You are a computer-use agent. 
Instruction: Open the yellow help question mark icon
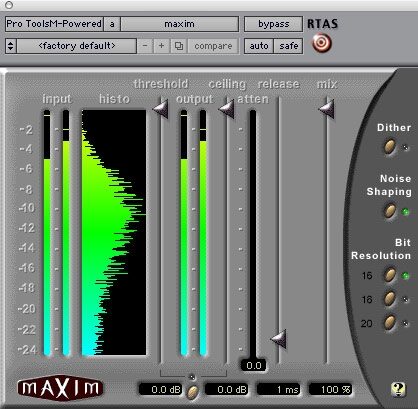(x=398, y=389)
